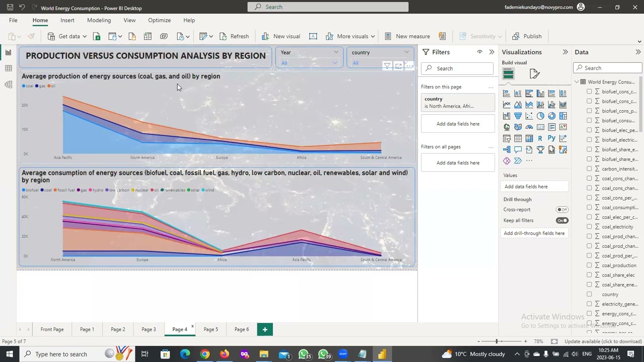This screenshot has width=644, height=362.
Task: Toggle Cross-report drill through switch
Action: coord(562,210)
